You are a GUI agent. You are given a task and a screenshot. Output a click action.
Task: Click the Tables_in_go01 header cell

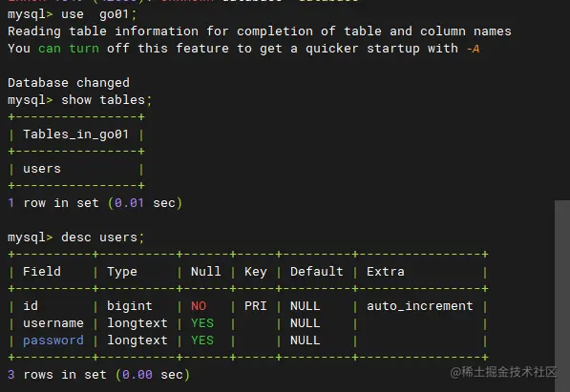76,134
